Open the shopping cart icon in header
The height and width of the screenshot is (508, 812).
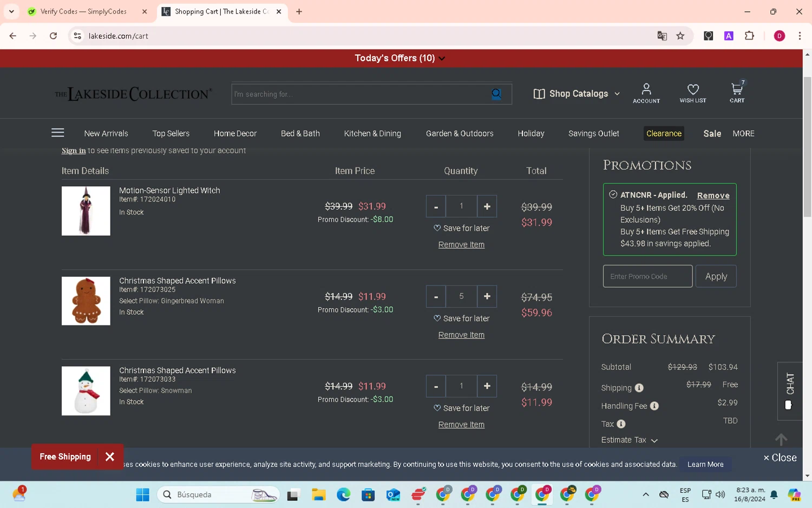[737, 93]
